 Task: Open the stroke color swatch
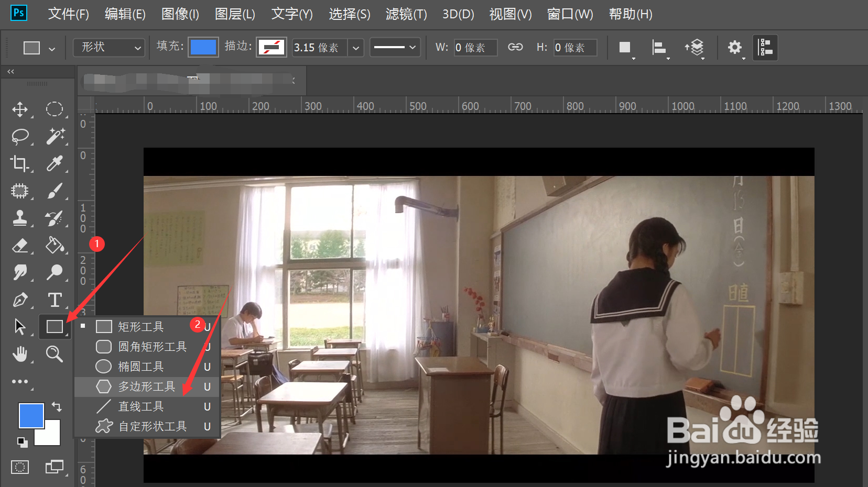coord(272,47)
